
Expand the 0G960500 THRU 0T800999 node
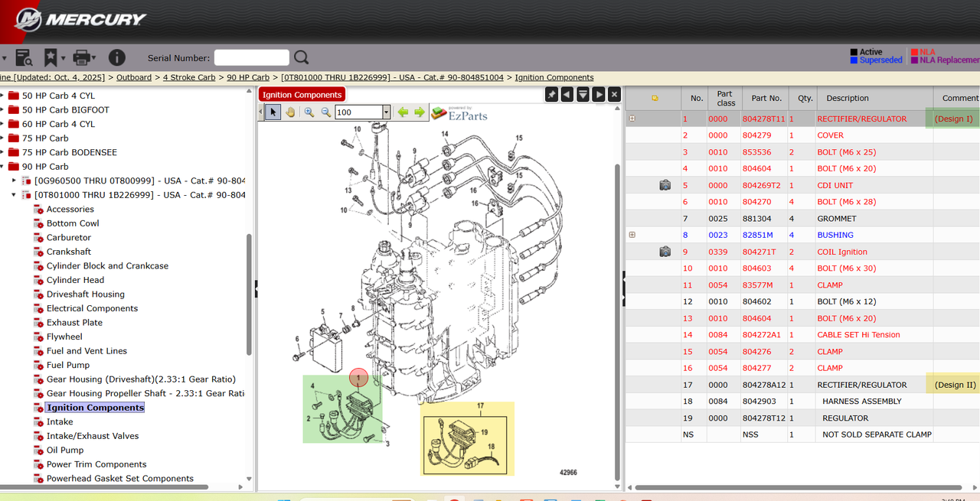pos(15,181)
